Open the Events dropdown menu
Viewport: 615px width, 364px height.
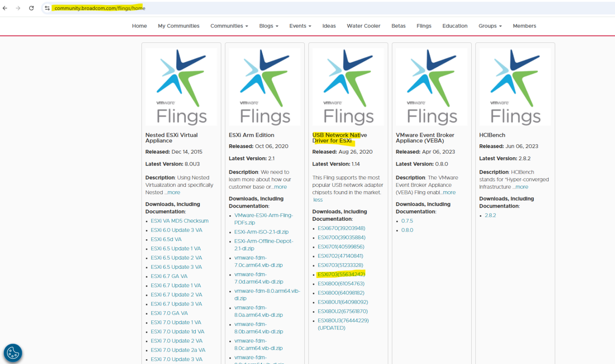click(300, 26)
